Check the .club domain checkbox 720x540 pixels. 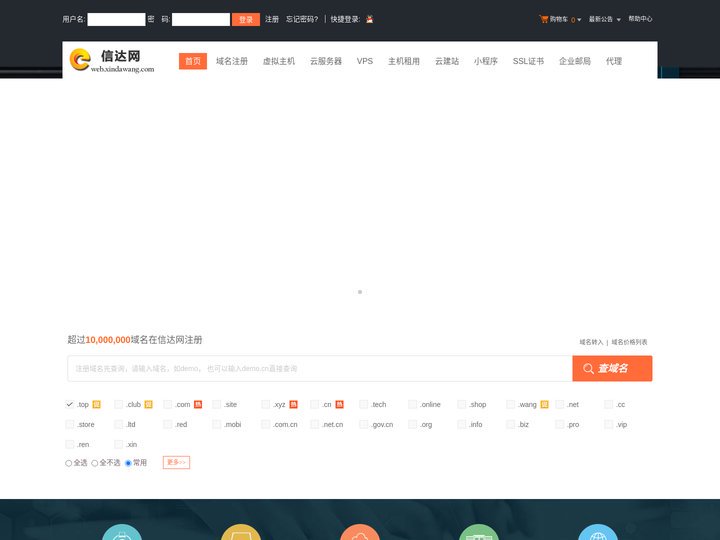click(x=118, y=405)
